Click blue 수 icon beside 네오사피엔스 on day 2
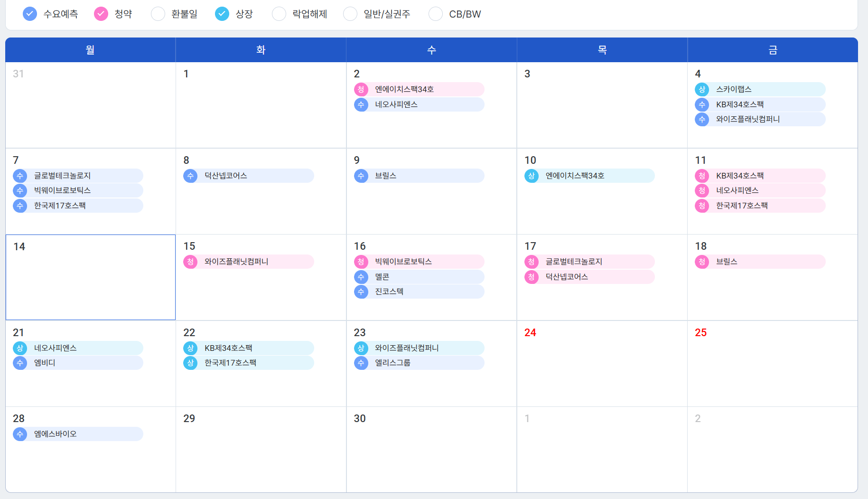The width and height of the screenshot is (868, 499). point(361,104)
